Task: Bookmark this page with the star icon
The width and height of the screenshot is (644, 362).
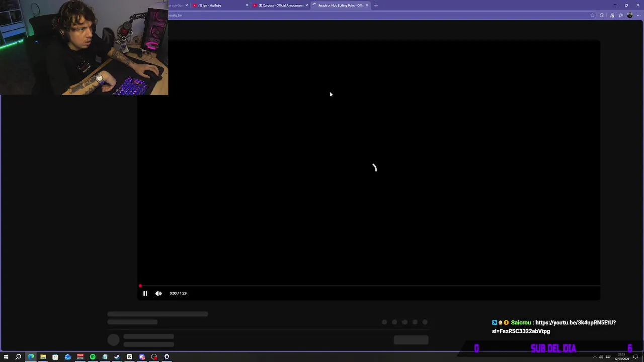Action: pos(592,15)
